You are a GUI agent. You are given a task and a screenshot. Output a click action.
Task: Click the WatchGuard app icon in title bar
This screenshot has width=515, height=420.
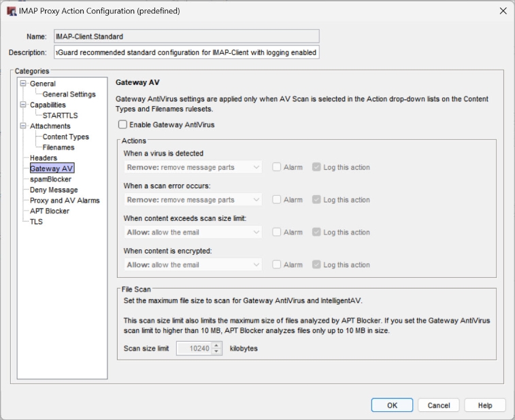click(x=12, y=11)
